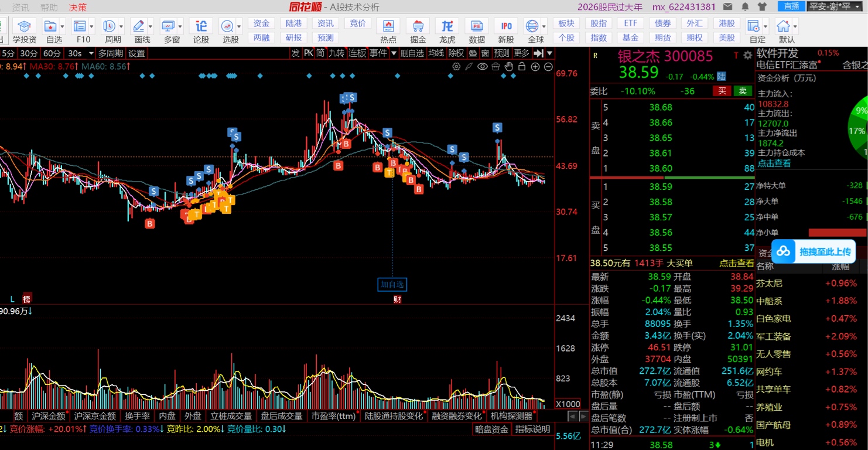
Task: Open the 周期 period clock icon
Action: point(109,26)
